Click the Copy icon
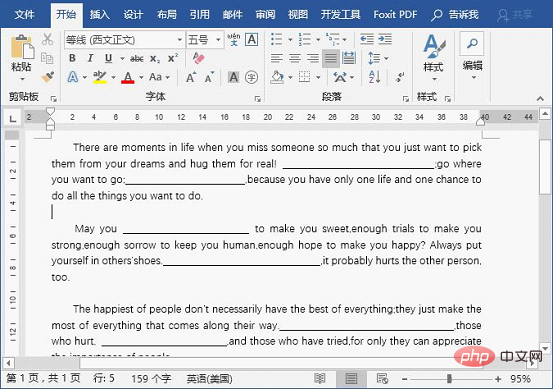553x389 pixels. point(47,58)
